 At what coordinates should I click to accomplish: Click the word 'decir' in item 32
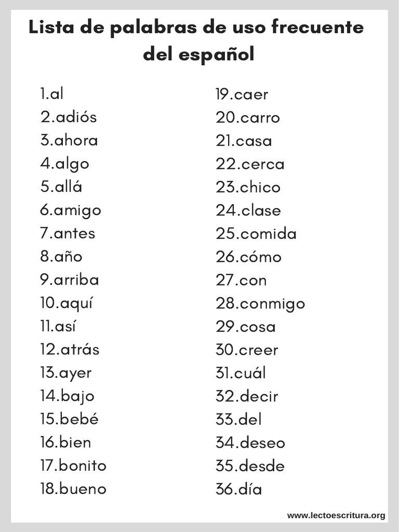coord(259,396)
